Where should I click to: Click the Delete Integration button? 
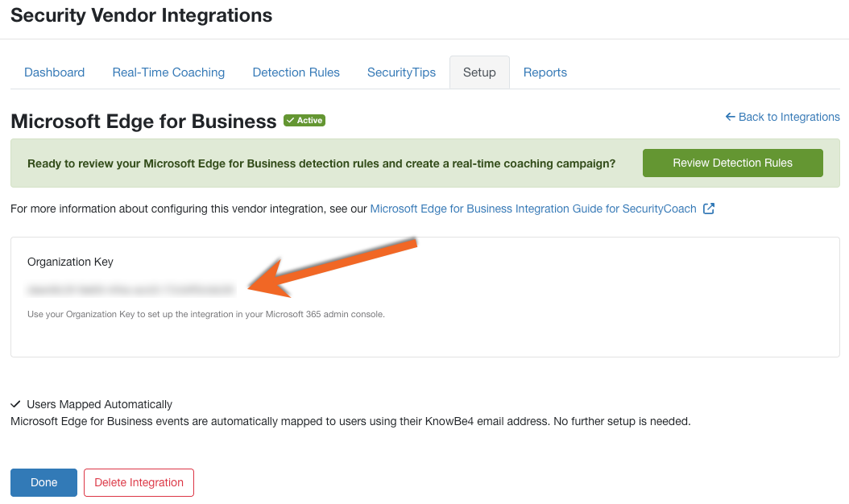pos(139,482)
